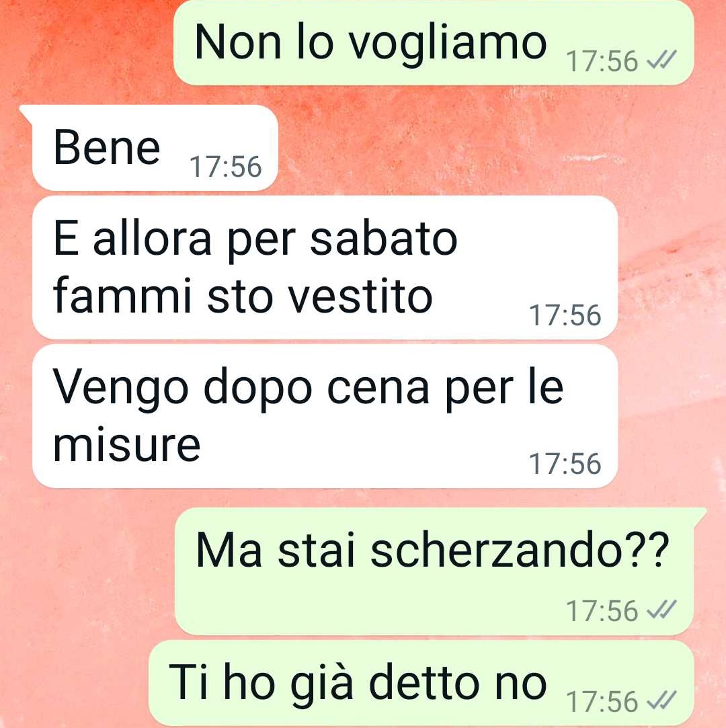Select the "Non lo vogliamo" message bubble

(x=434, y=42)
